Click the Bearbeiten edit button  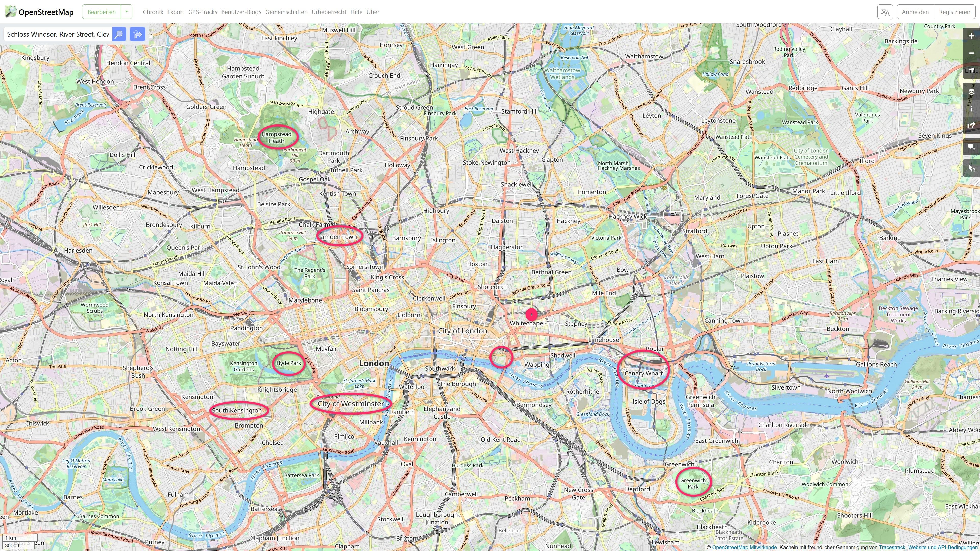coord(102,12)
